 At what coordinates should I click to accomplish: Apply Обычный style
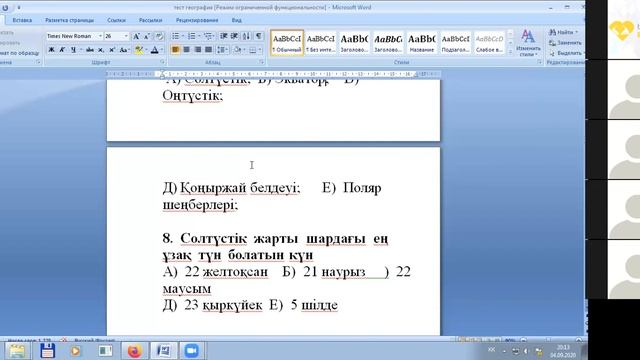click(x=287, y=42)
